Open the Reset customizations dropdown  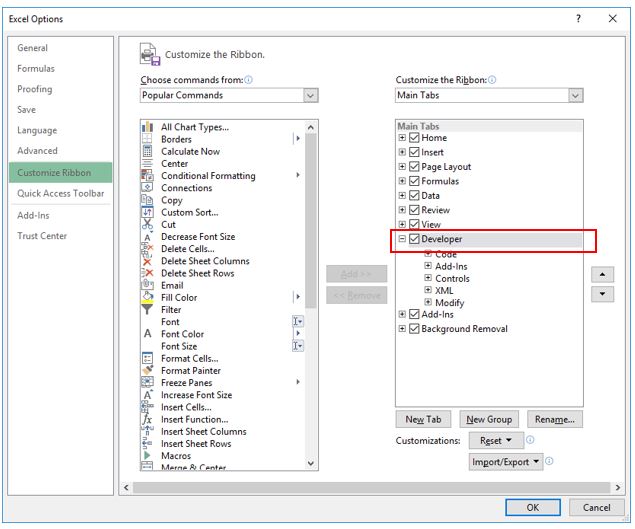[496, 440]
